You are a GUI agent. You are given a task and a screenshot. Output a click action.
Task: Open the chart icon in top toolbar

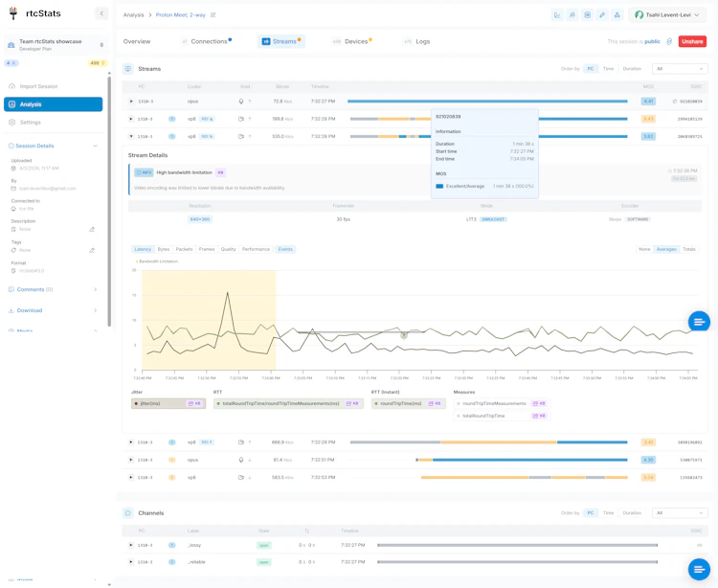click(557, 15)
